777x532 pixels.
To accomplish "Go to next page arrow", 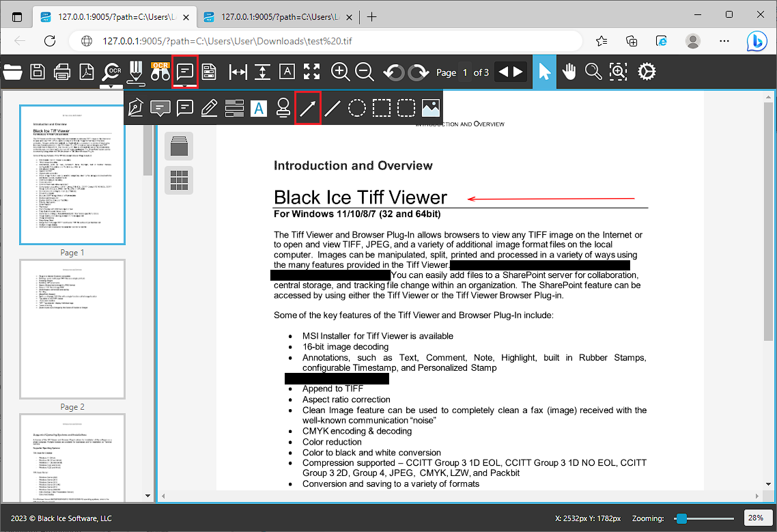I will [x=519, y=72].
